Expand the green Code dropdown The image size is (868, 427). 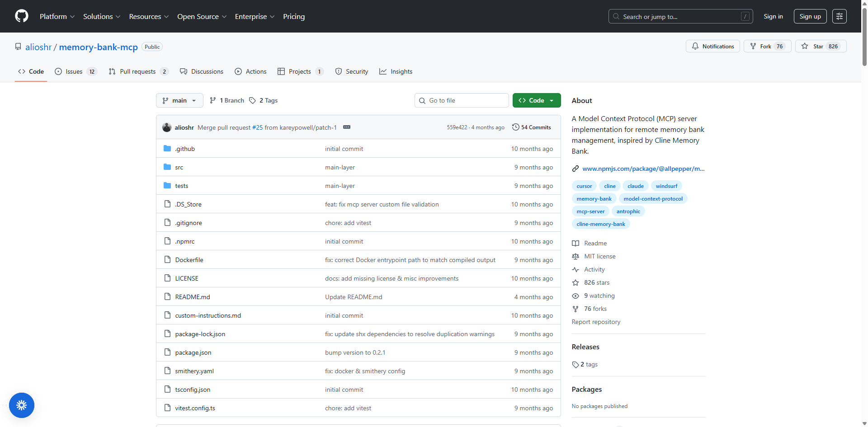pyautogui.click(x=537, y=100)
